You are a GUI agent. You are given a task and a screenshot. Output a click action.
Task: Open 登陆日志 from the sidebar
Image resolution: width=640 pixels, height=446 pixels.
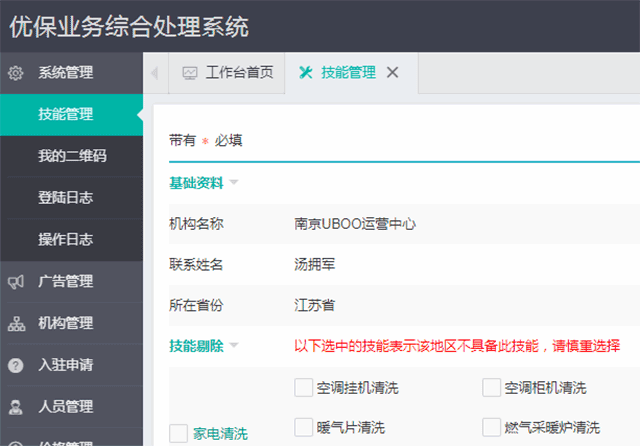pyautogui.click(x=65, y=198)
